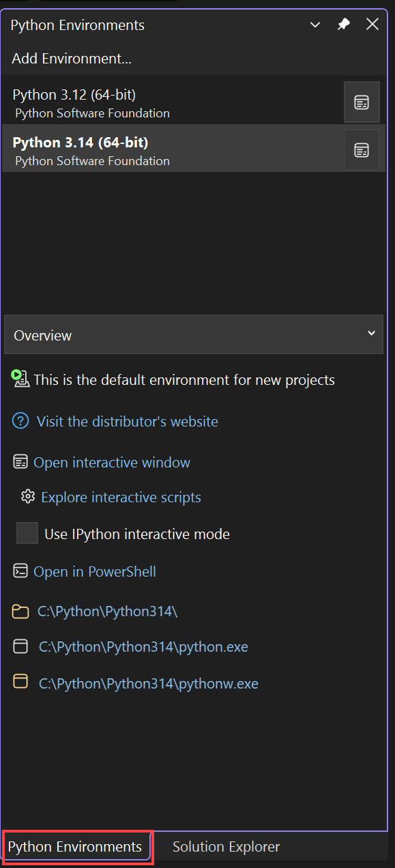Click the folder icon beside C:\Python\Python314\

pyautogui.click(x=20, y=611)
